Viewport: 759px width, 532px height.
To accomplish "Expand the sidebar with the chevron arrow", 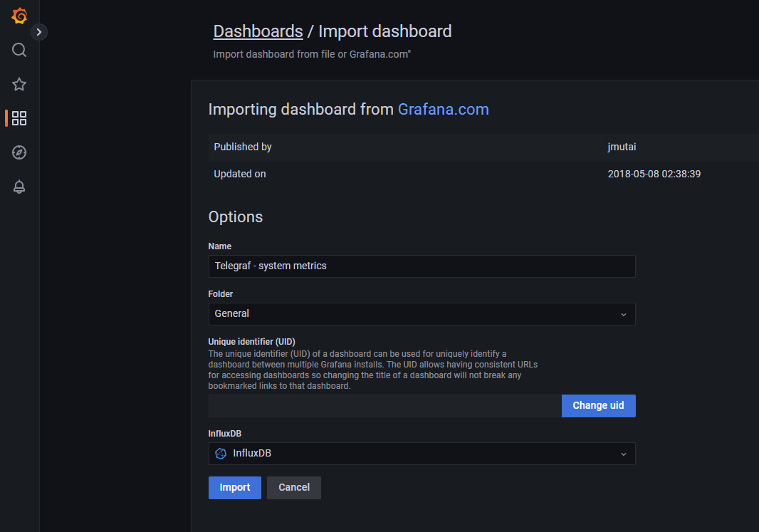I will coord(38,32).
